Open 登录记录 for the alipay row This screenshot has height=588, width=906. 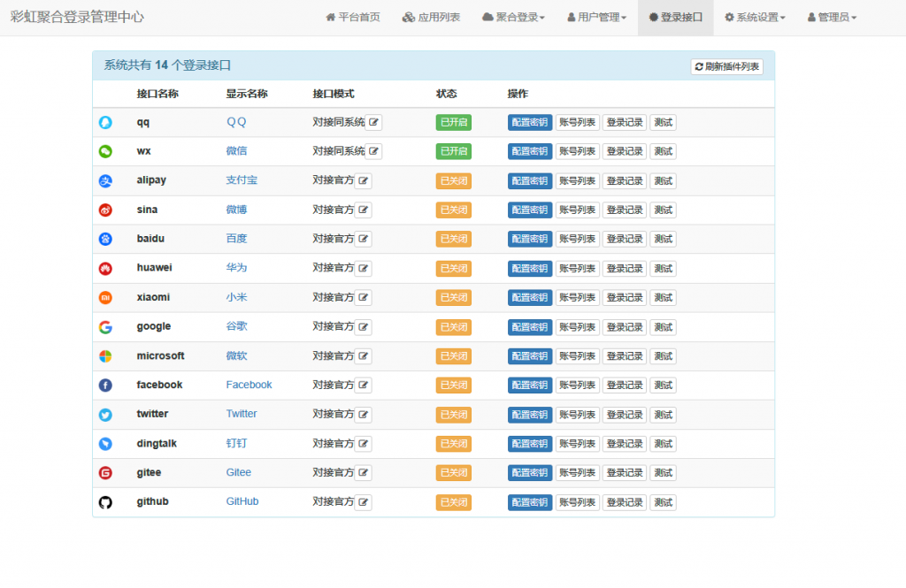(625, 180)
